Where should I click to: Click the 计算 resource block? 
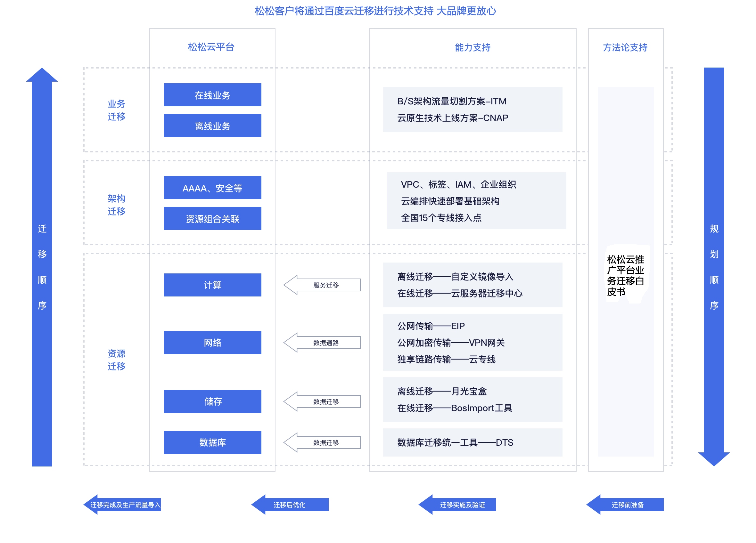click(x=212, y=285)
